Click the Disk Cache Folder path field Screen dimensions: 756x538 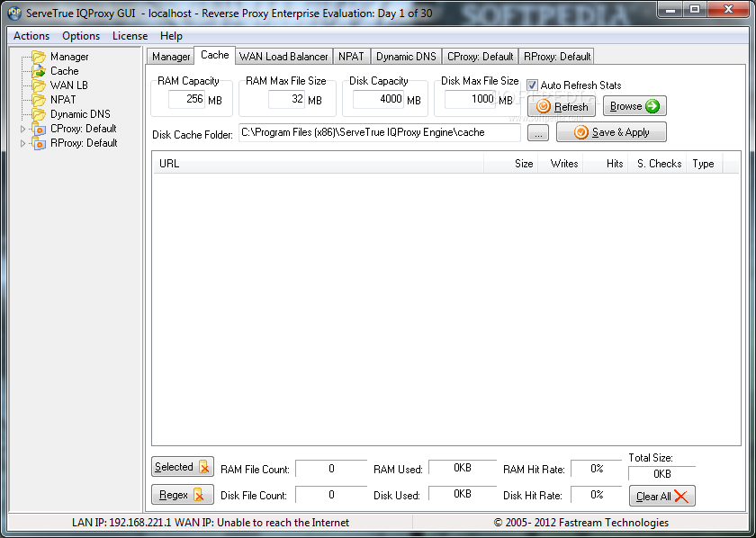point(380,132)
